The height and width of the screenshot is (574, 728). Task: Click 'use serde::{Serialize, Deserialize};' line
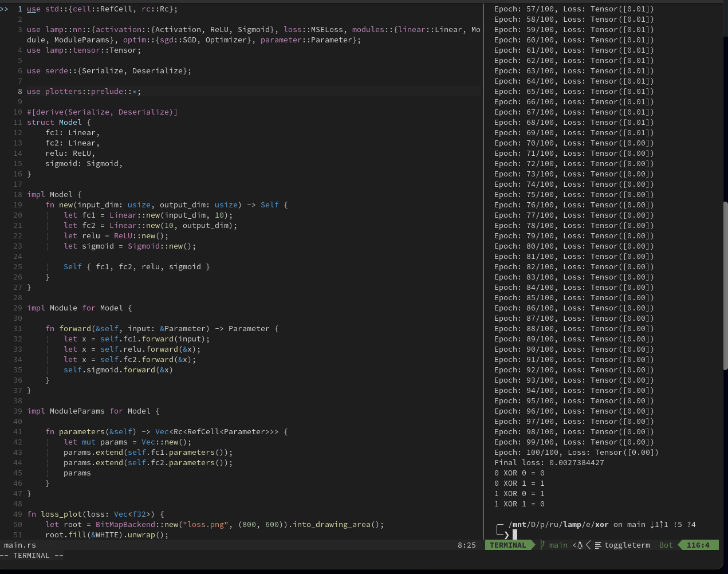109,70
